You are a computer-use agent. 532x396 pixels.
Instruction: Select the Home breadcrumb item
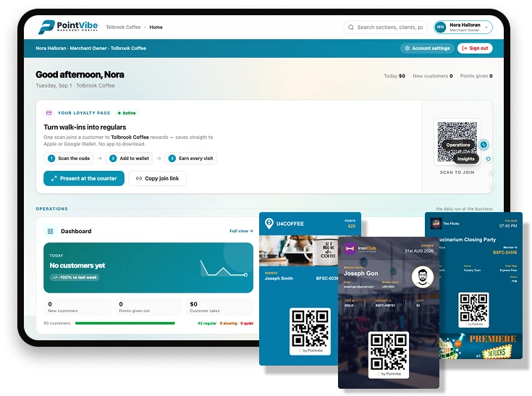[x=156, y=27]
